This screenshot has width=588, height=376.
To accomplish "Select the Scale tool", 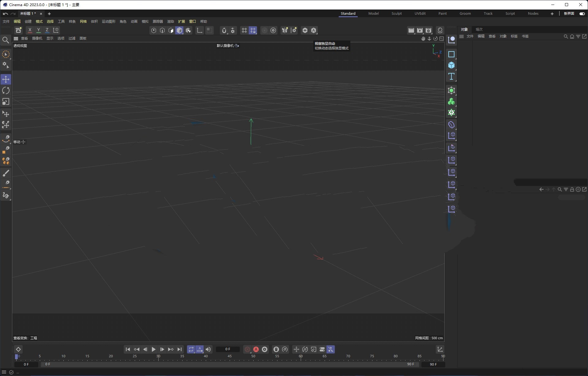I will click(6, 101).
